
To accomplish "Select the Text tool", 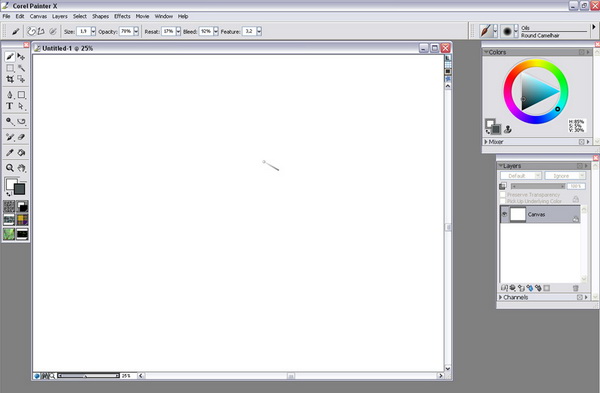I will click(x=10, y=106).
